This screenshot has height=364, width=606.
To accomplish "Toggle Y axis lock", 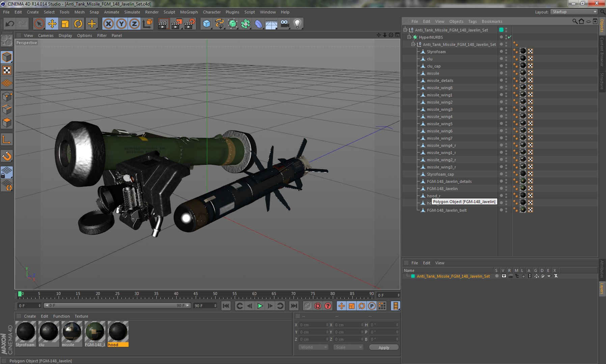I will point(121,24).
